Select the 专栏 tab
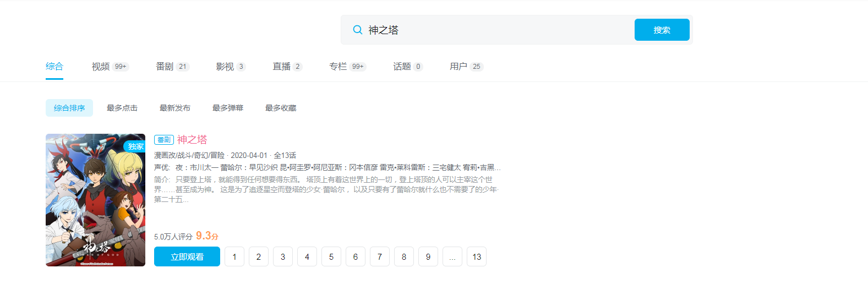The height and width of the screenshot is (284, 868). (348, 67)
